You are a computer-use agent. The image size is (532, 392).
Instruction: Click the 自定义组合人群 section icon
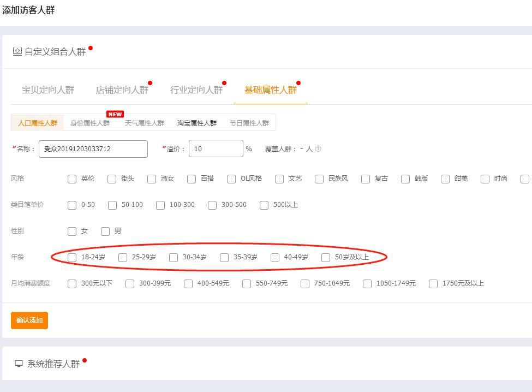(17, 51)
